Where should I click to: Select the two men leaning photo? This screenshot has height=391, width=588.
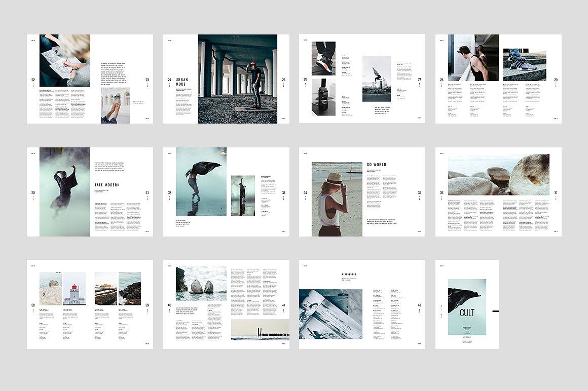click(473, 58)
